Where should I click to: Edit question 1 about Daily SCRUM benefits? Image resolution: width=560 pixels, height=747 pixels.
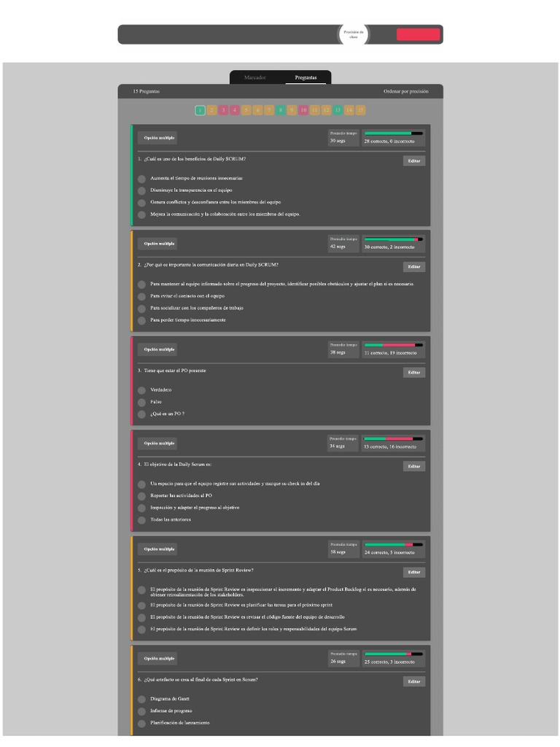(x=414, y=161)
